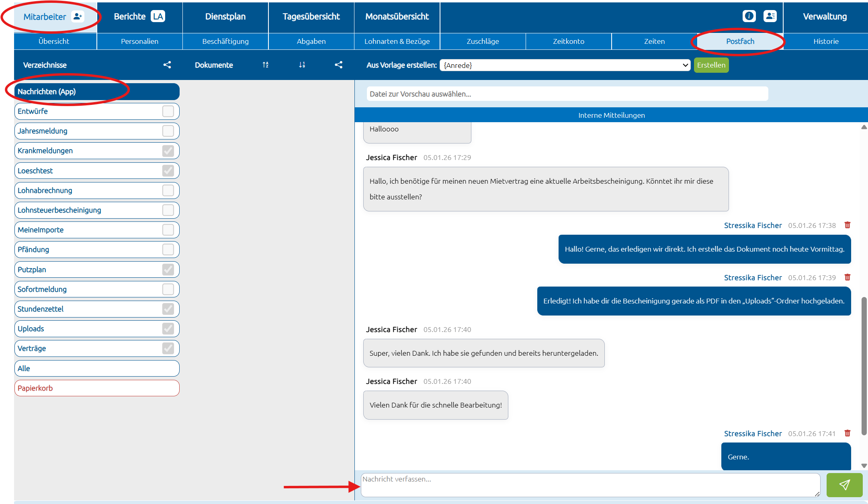Send message with green paper plane button
868x504 pixels.
pos(844,485)
